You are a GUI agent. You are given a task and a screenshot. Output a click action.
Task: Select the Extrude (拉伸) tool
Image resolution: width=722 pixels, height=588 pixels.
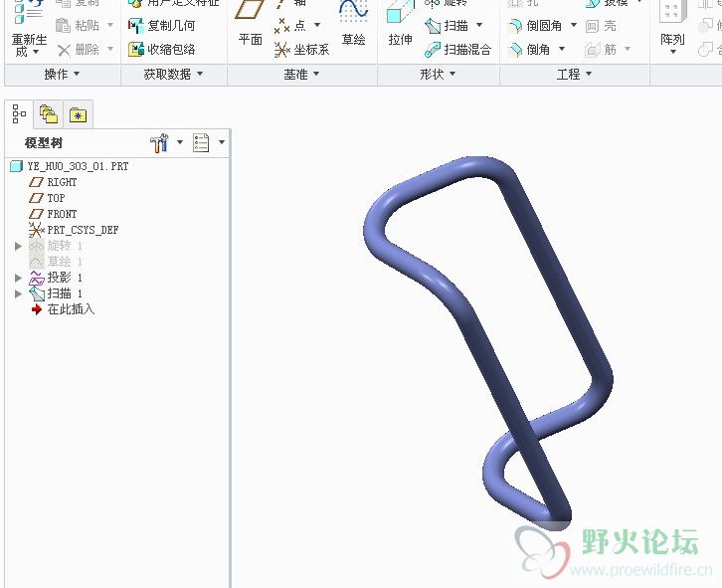click(400, 24)
